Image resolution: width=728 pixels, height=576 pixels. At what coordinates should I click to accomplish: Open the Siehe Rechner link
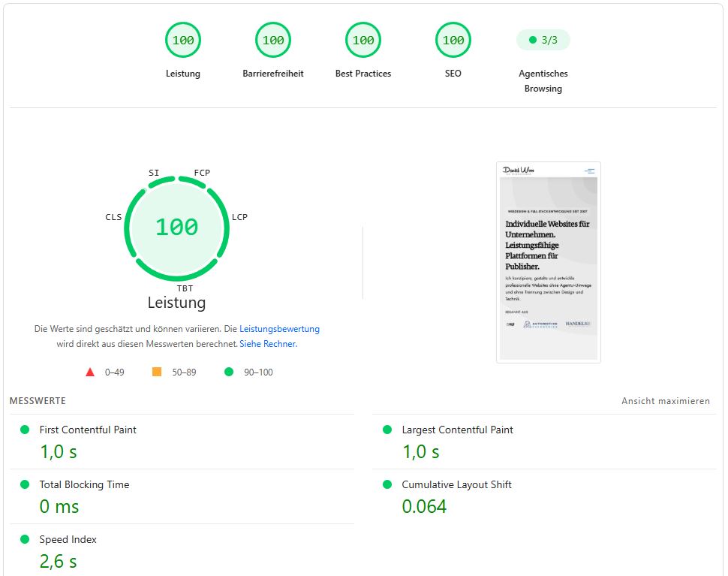pos(269,344)
